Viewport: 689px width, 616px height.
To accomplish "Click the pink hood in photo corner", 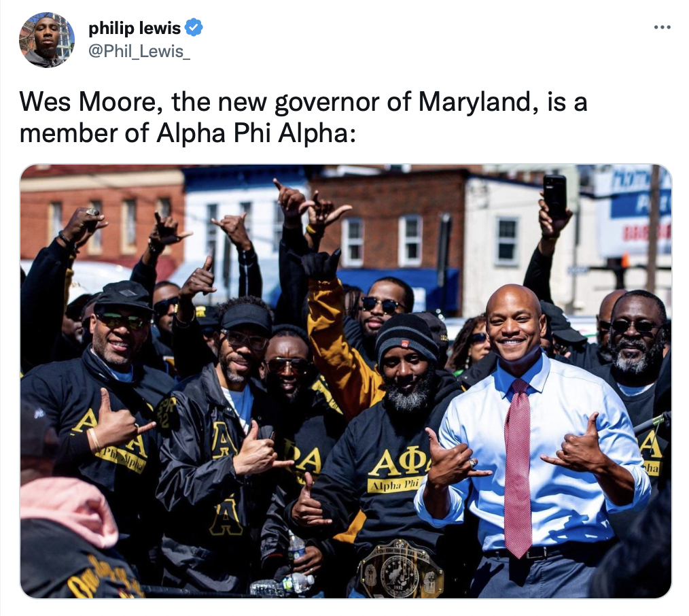I will 67,510.
